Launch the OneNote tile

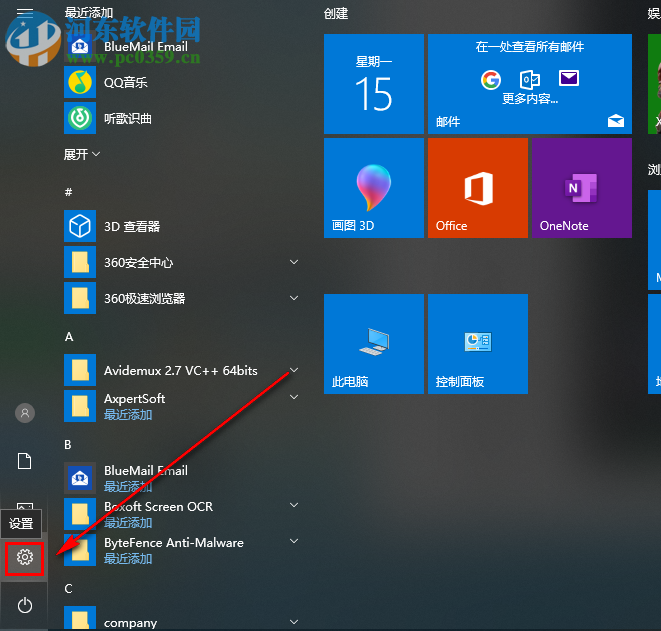pos(582,188)
